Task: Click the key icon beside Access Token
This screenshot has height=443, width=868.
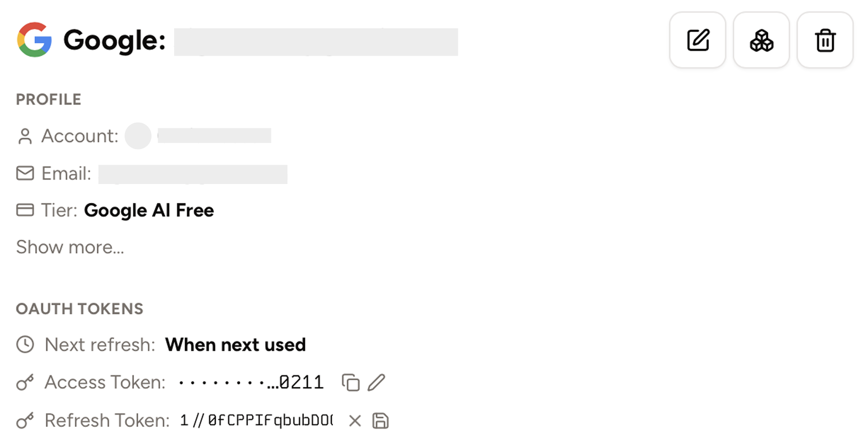Action: click(x=25, y=382)
